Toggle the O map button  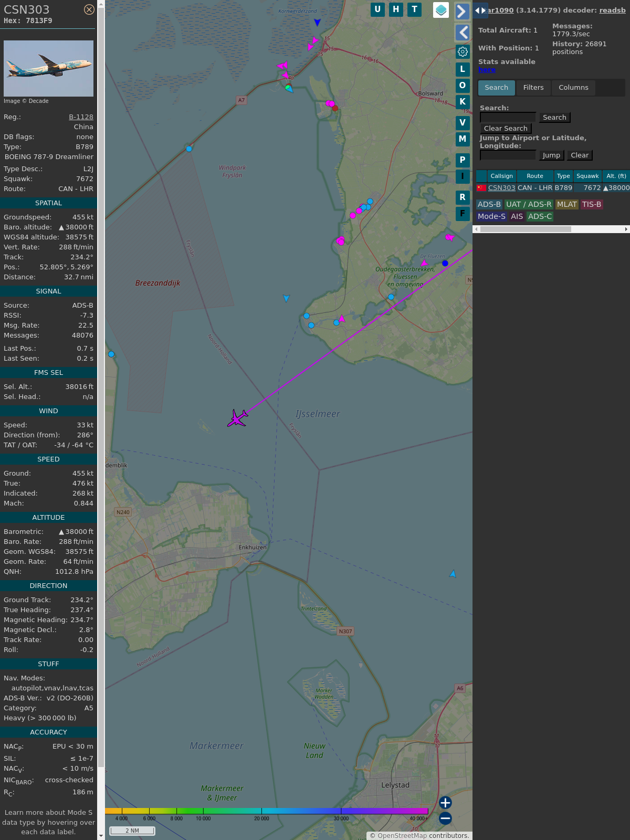(463, 86)
